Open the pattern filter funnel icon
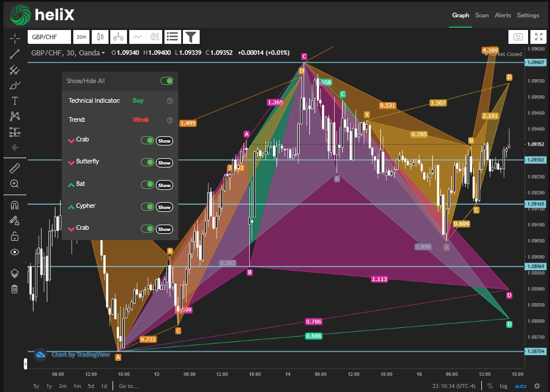The width and height of the screenshot is (550, 392). 191,37
